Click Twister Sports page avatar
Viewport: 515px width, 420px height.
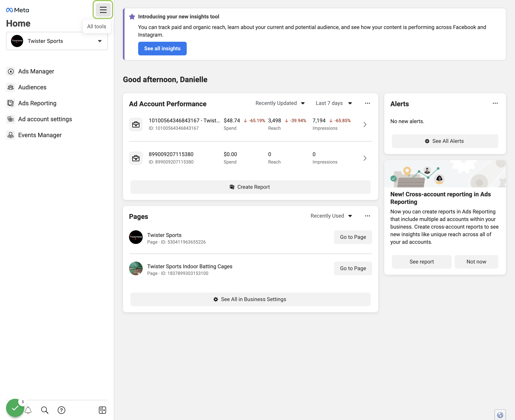136,237
